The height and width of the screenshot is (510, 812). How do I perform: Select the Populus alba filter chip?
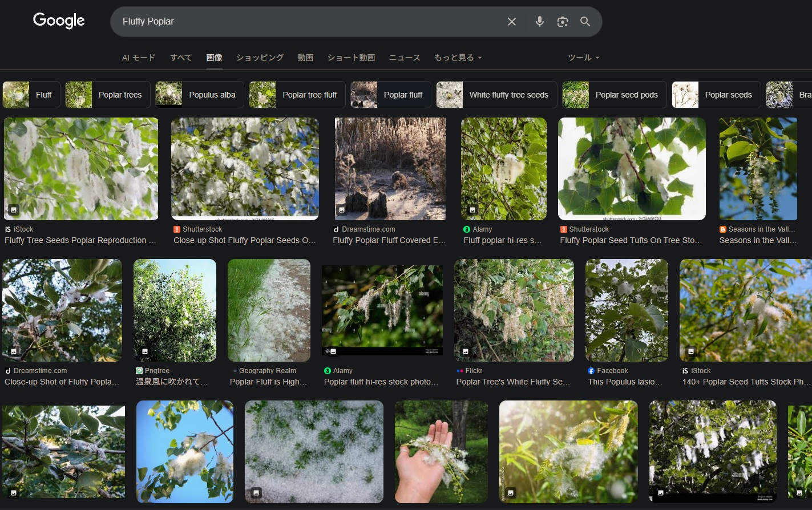coord(200,95)
